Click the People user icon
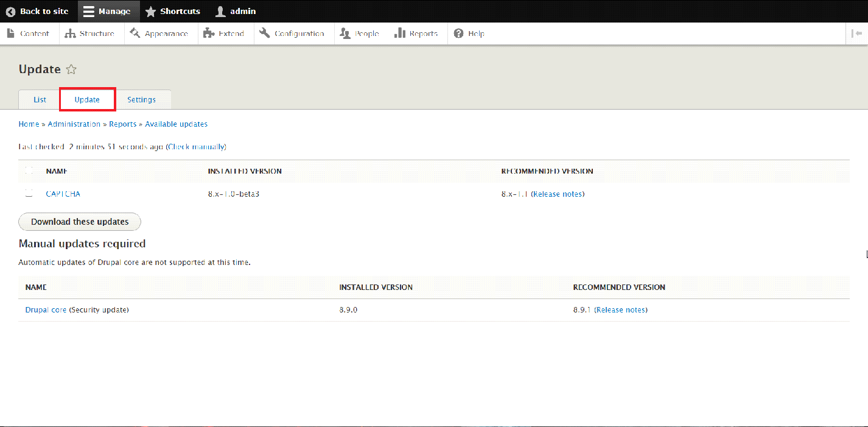 (x=345, y=34)
